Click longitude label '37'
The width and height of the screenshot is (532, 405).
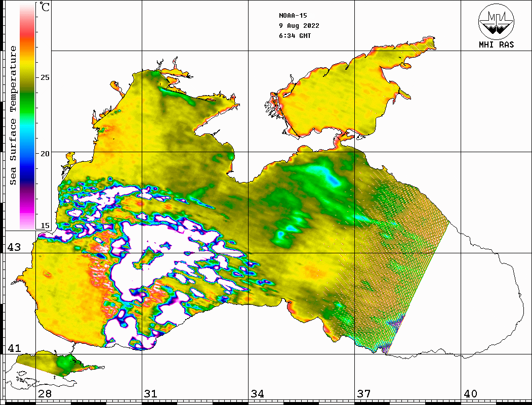[364, 394]
